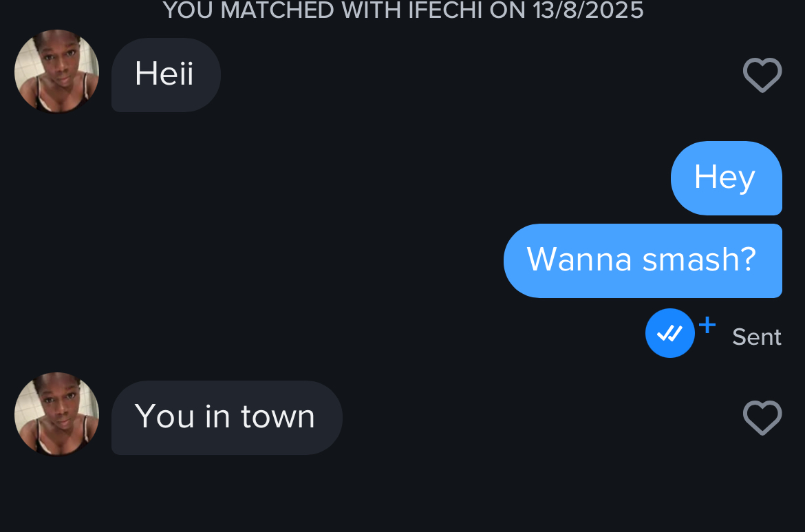Select the "You in town" message bubble

point(227,418)
